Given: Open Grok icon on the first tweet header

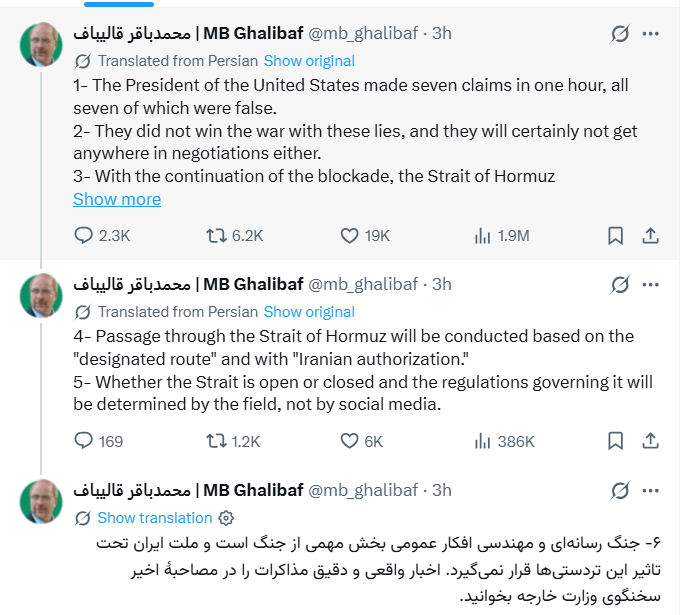Looking at the screenshot, I should 620,33.
